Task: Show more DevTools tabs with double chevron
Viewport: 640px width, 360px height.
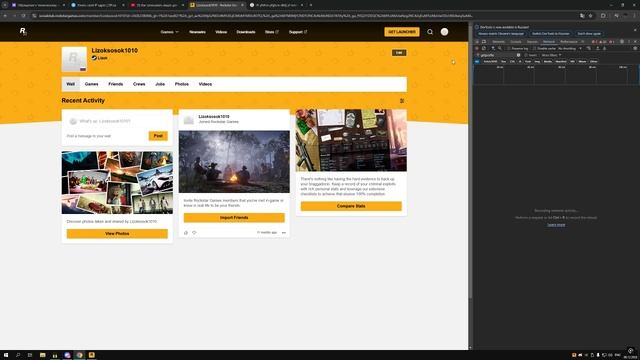Action: coord(582,42)
